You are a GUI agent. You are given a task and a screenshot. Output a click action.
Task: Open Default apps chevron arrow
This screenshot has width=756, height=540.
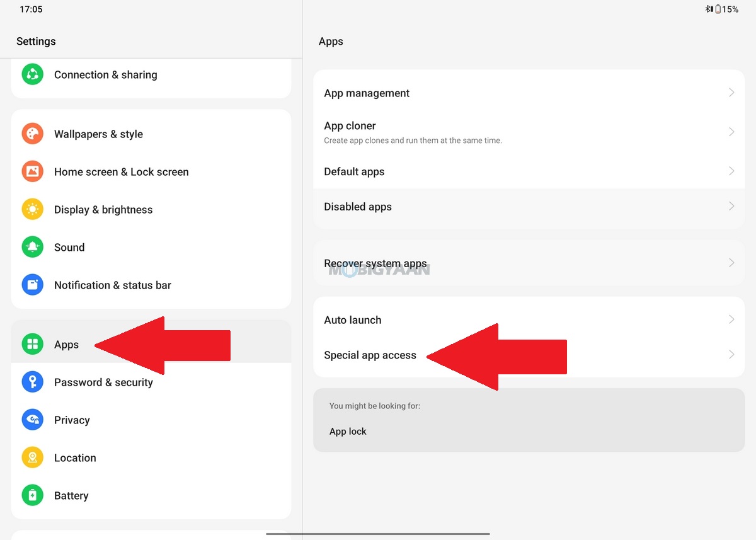coord(731,171)
